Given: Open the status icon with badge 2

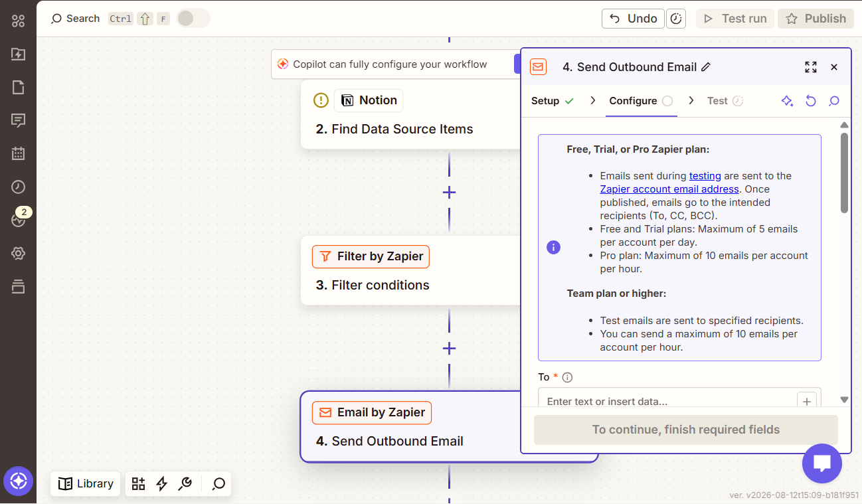Looking at the screenshot, I should [19, 218].
